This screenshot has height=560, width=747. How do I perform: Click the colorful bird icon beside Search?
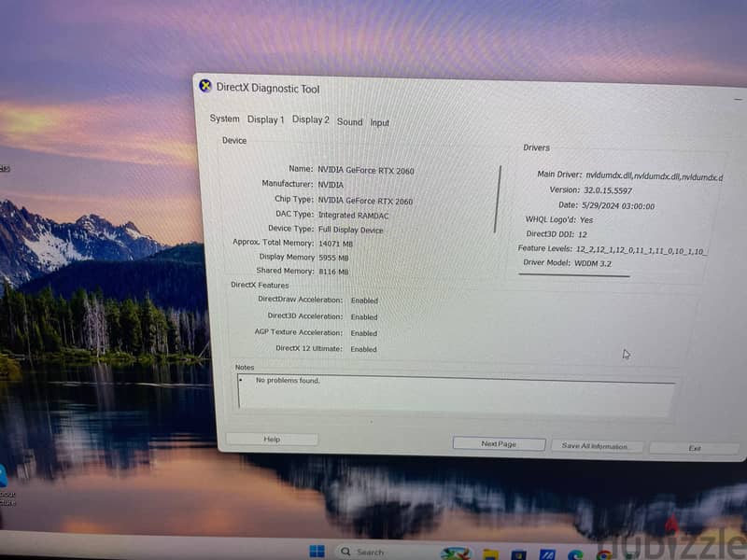click(457, 553)
